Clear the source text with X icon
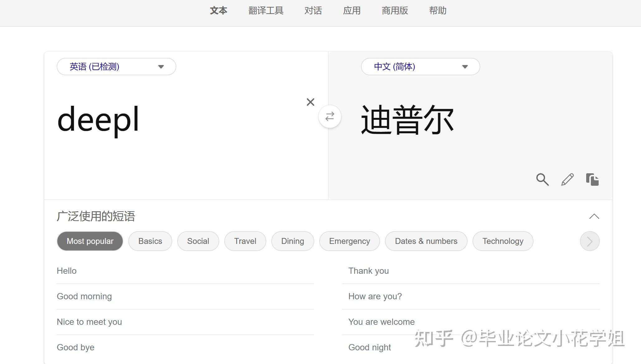This screenshot has width=641, height=364. [310, 102]
